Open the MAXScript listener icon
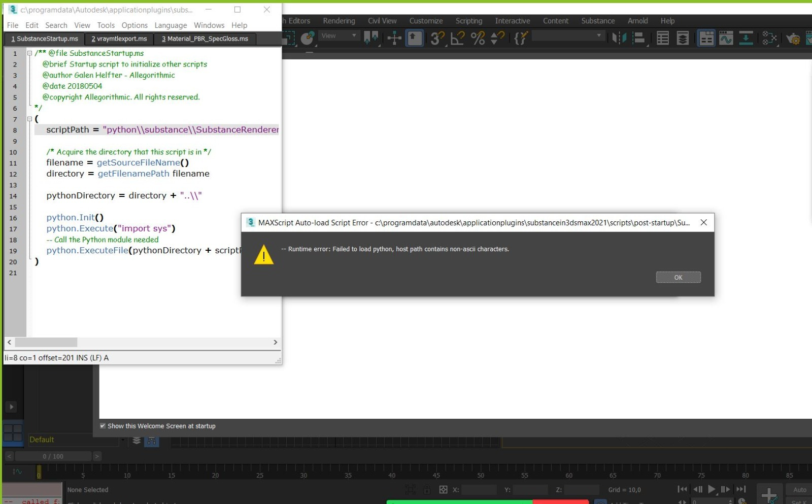Screen dimensions: 812x504 pyautogui.click(x=521, y=38)
